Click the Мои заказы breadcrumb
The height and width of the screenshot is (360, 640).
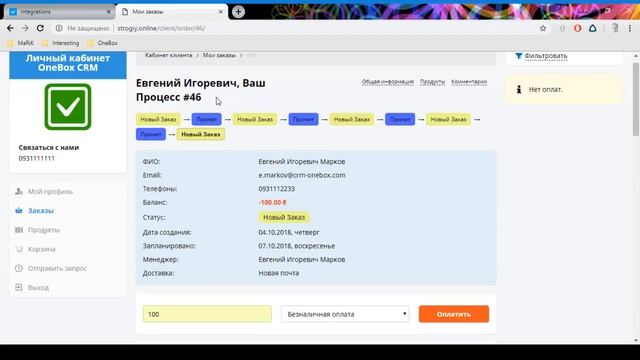click(x=219, y=55)
